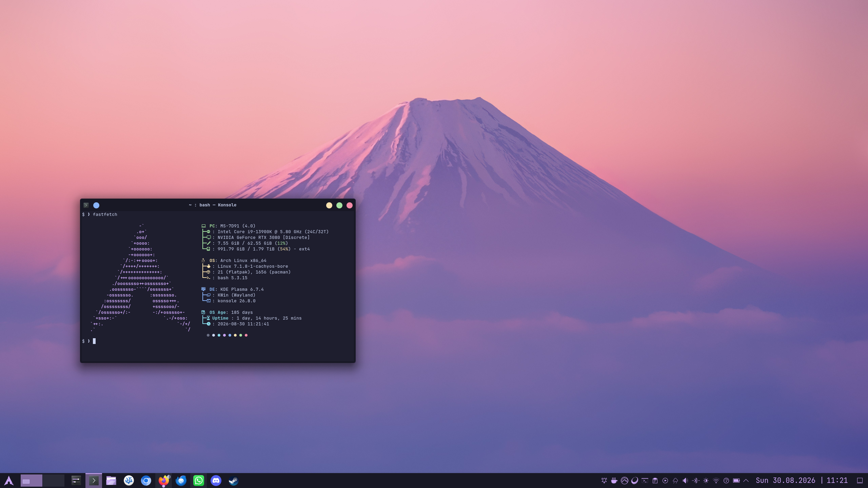Open the volume control tray icon

pos(686,481)
